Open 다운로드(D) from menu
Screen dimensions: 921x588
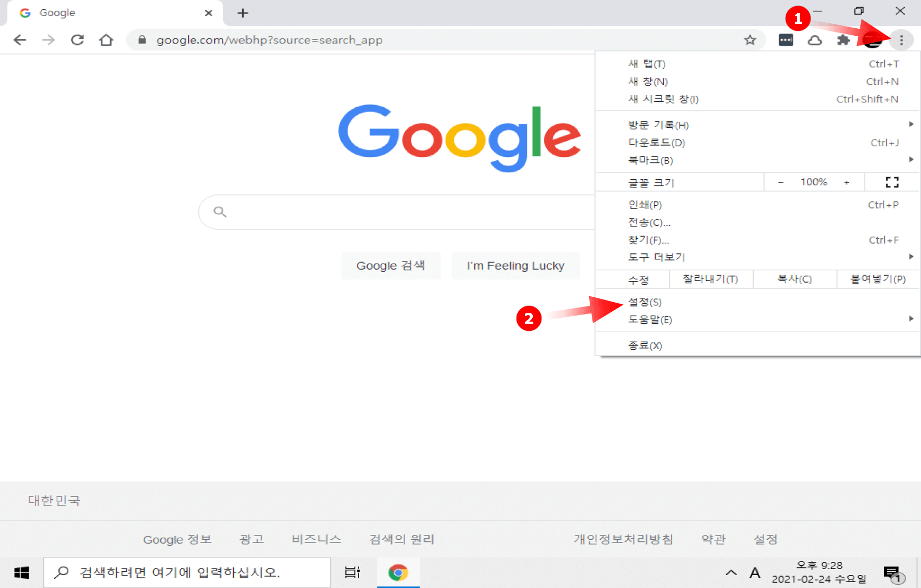758,143
